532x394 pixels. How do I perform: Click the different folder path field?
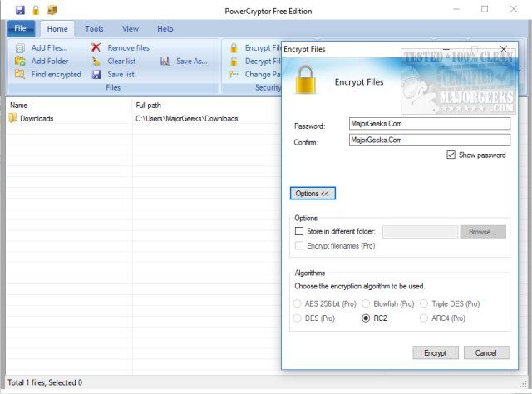click(x=420, y=232)
